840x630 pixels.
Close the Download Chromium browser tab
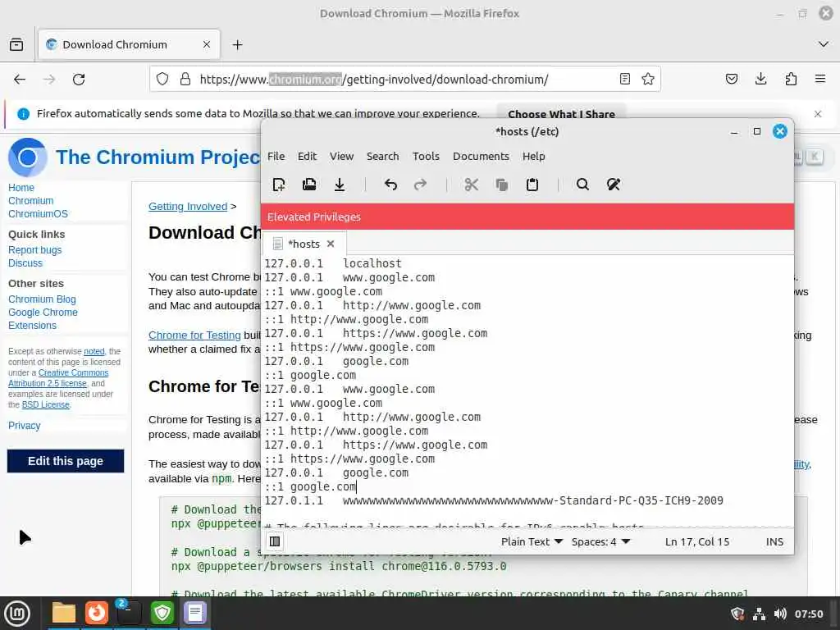[x=206, y=44]
